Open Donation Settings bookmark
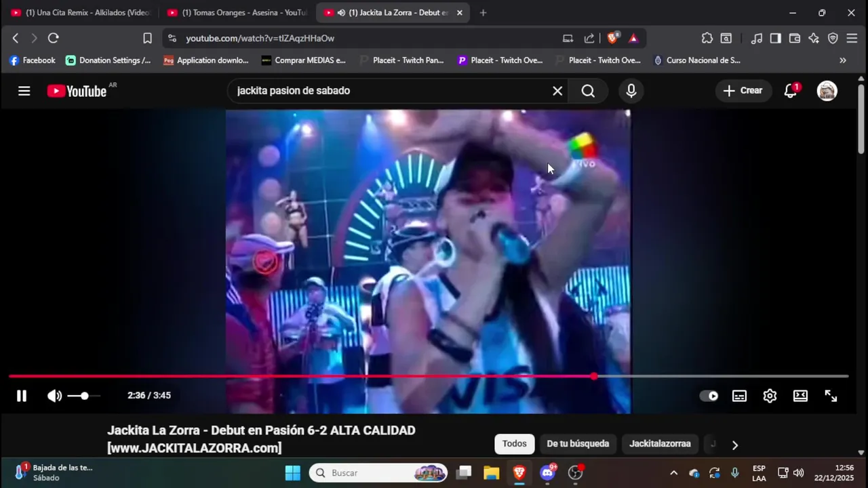The height and width of the screenshot is (488, 868). (x=108, y=60)
